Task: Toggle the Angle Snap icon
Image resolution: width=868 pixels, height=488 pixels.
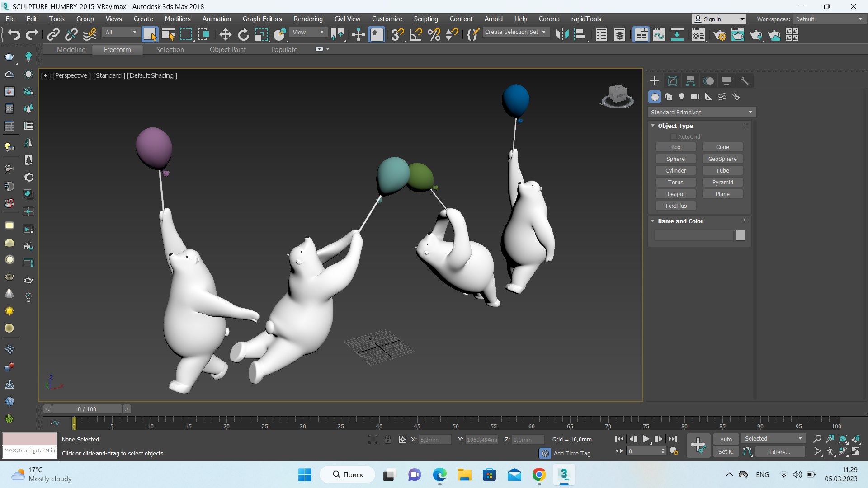Action: [415, 34]
